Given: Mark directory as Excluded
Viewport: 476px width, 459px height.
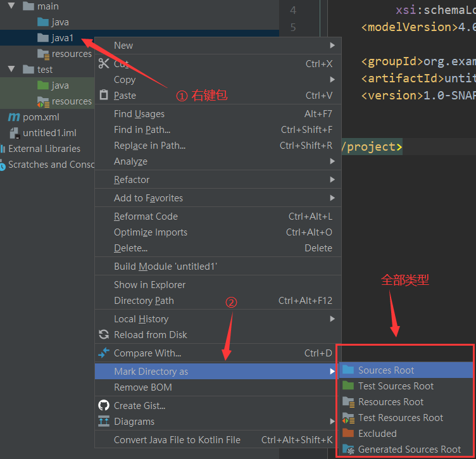Looking at the screenshot, I should 406,433.
